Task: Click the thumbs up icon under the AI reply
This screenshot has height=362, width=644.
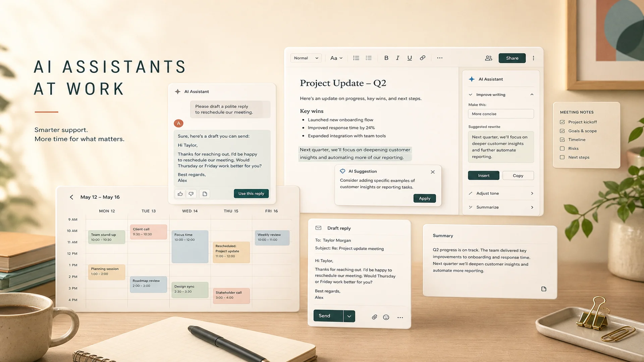Action: [180, 194]
